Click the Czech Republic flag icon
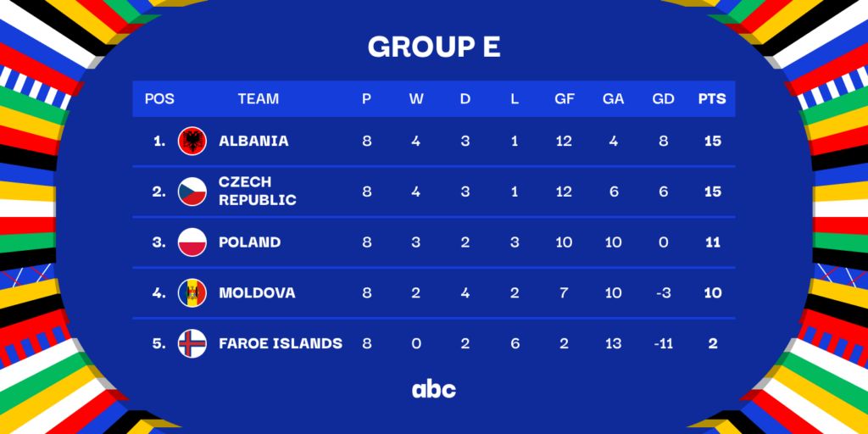This screenshot has height=434, width=868. point(192,192)
